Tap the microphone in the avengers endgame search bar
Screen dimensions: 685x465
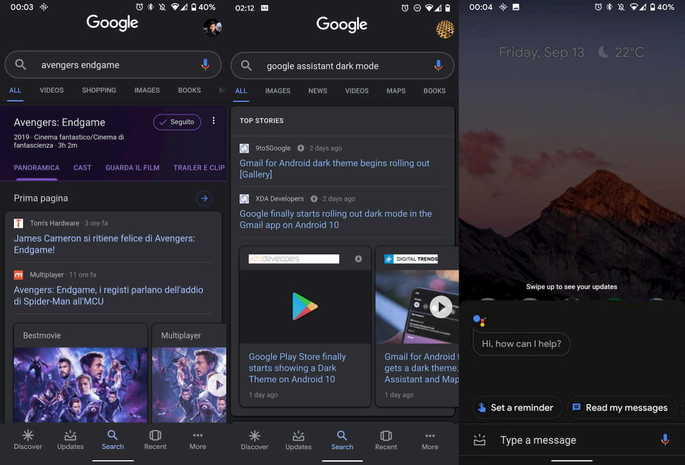coord(205,65)
